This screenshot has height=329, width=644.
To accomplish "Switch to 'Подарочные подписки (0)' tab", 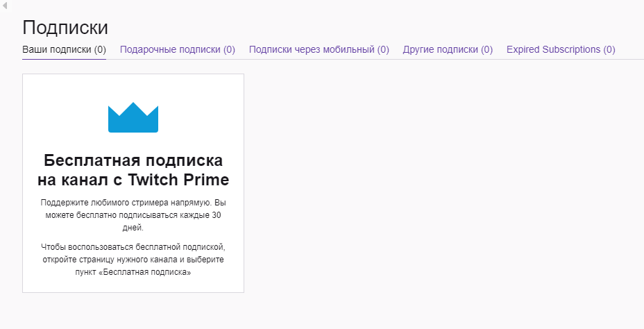I will (x=178, y=50).
